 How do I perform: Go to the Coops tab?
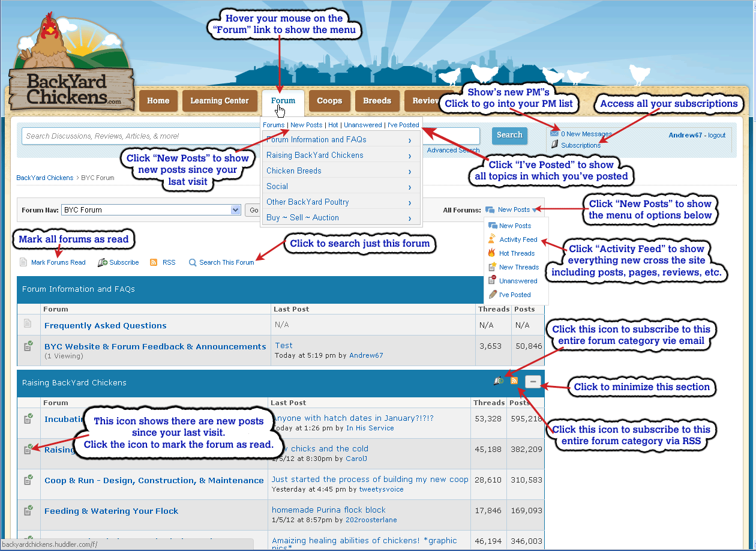pos(329,101)
